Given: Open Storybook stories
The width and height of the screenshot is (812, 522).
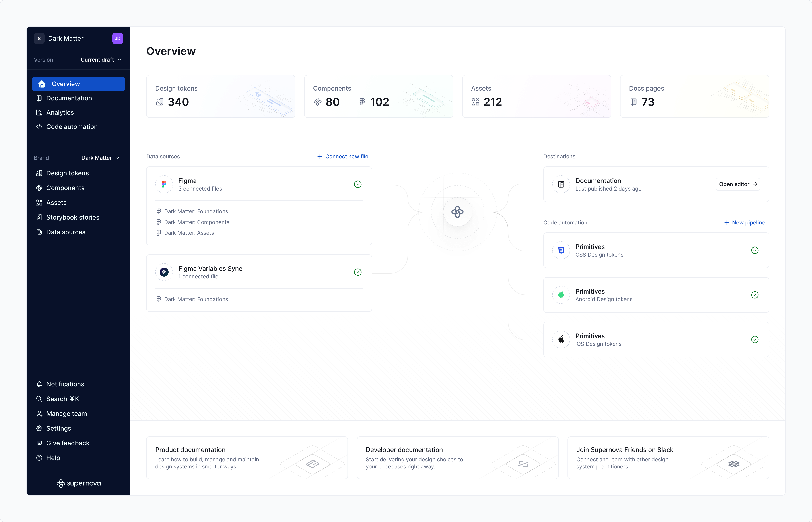Looking at the screenshot, I should coord(72,217).
